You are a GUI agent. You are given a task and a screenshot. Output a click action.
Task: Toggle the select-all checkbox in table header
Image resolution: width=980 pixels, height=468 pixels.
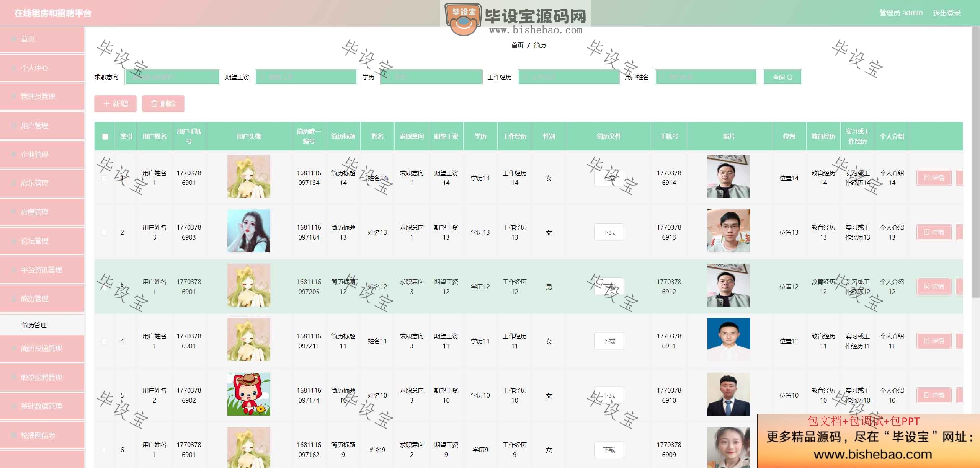[105, 136]
